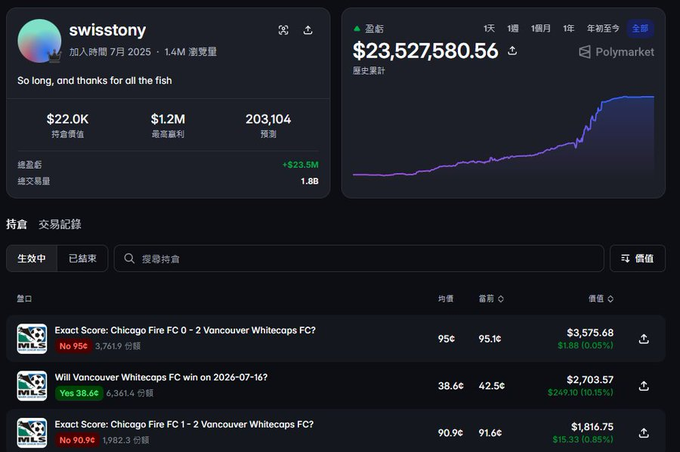
Task: Sort by the 價值 column header
Action: [x=601, y=298]
